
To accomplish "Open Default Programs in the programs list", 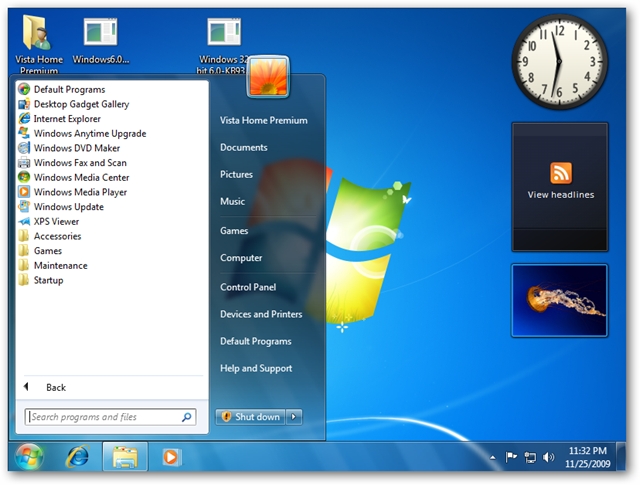I will click(62, 89).
